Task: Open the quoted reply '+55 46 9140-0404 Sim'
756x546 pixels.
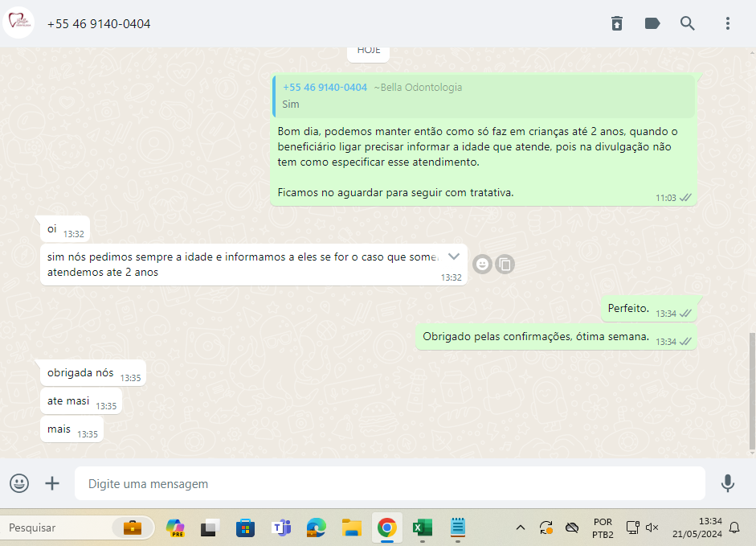Action: (x=484, y=96)
